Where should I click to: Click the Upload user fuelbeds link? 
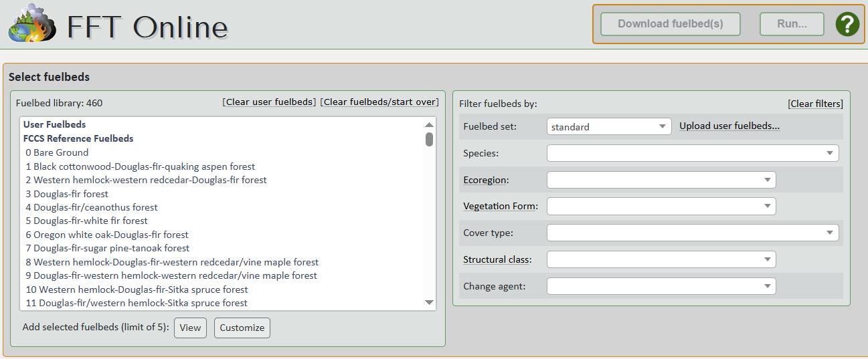[x=729, y=126]
